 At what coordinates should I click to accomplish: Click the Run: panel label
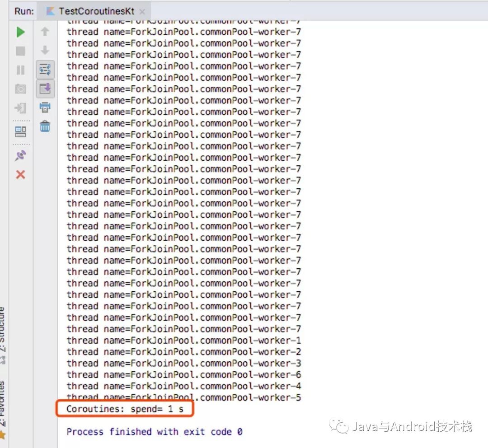coord(24,11)
